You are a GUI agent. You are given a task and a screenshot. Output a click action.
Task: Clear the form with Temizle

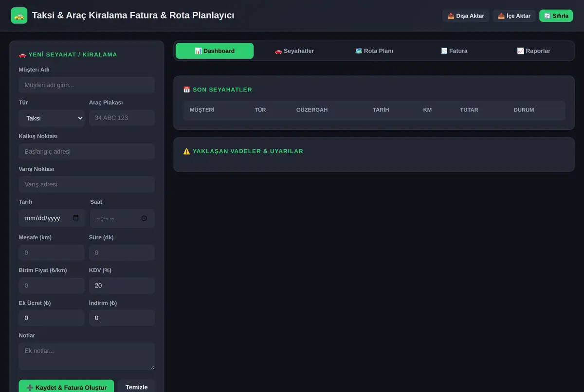tap(137, 387)
